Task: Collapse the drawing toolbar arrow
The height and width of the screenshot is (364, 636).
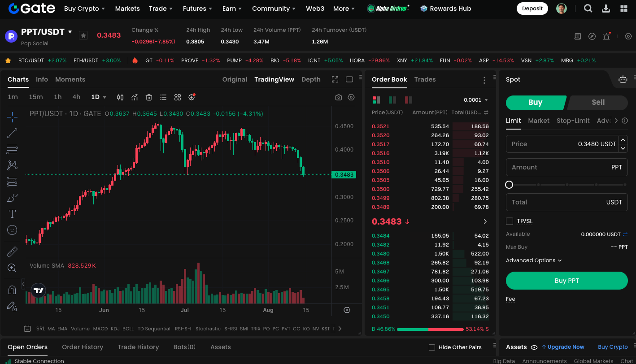Action: [23, 284]
